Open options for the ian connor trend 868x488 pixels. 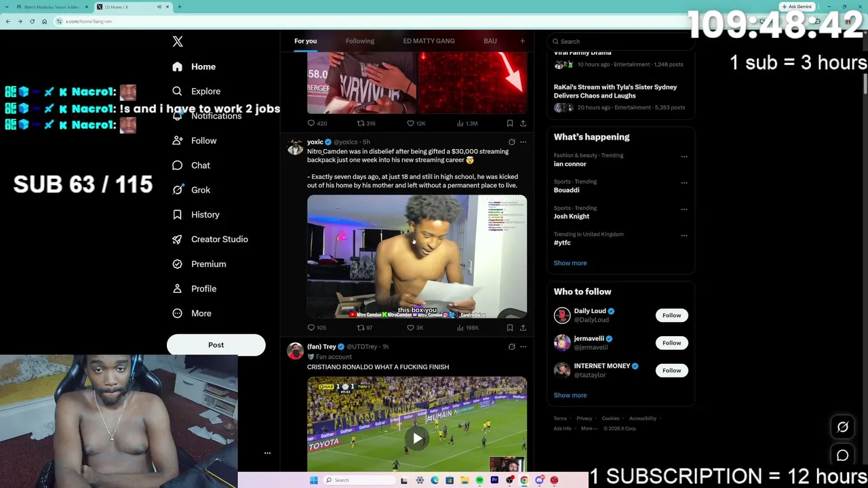(684, 157)
